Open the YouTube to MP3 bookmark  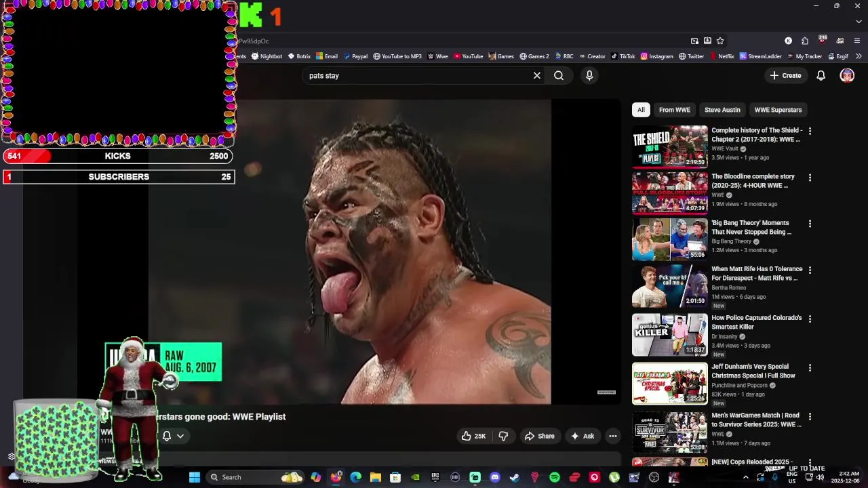397,56
